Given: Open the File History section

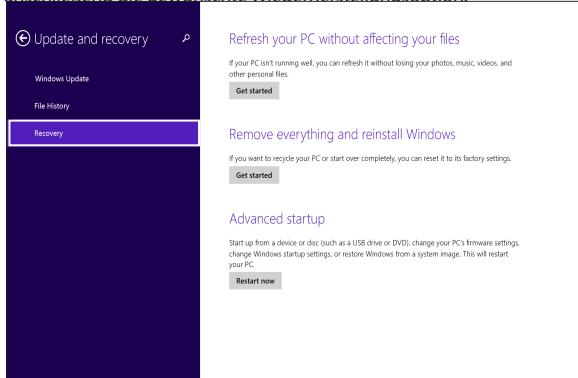Looking at the screenshot, I should click(x=52, y=106).
